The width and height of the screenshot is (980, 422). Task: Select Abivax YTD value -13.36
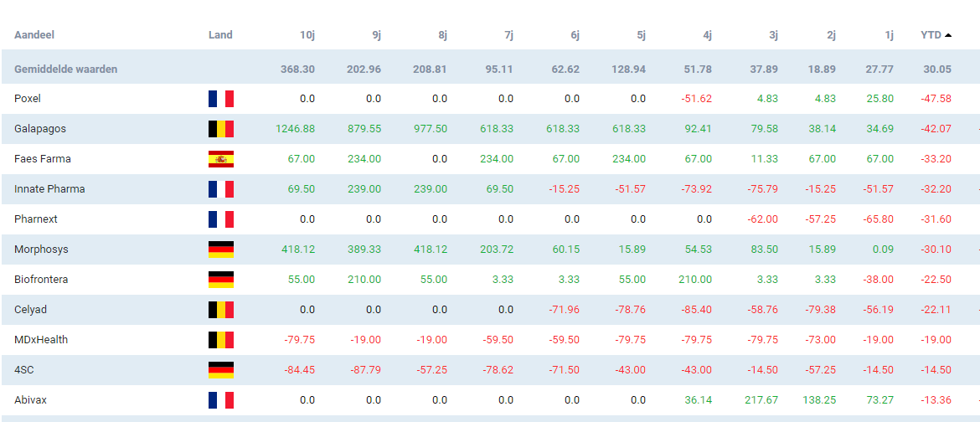936,399
